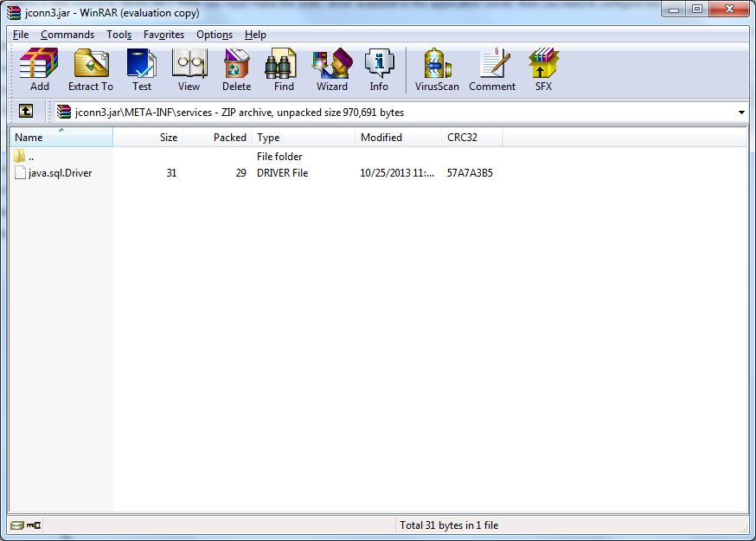The height and width of the screenshot is (541, 756).
Task: Click the SFX toolbar icon
Action: tap(543, 69)
